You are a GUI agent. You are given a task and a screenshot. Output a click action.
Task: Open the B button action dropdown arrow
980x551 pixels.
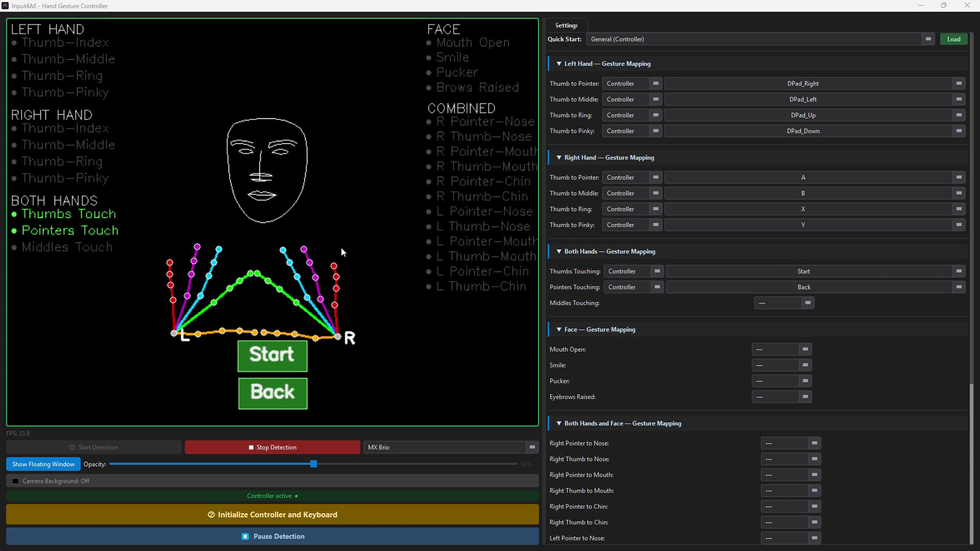(x=959, y=193)
